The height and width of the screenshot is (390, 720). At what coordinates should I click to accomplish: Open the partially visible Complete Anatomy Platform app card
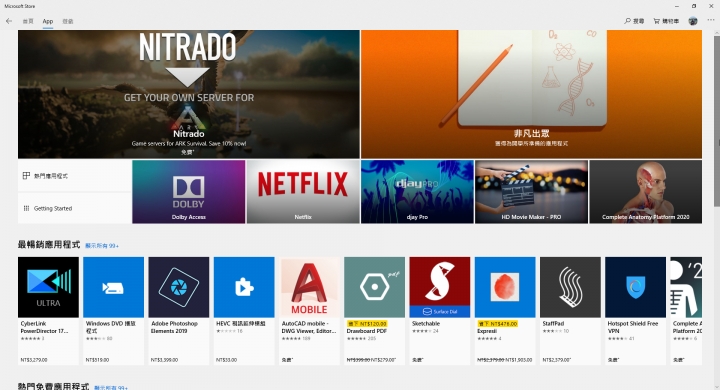tap(686, 311)
